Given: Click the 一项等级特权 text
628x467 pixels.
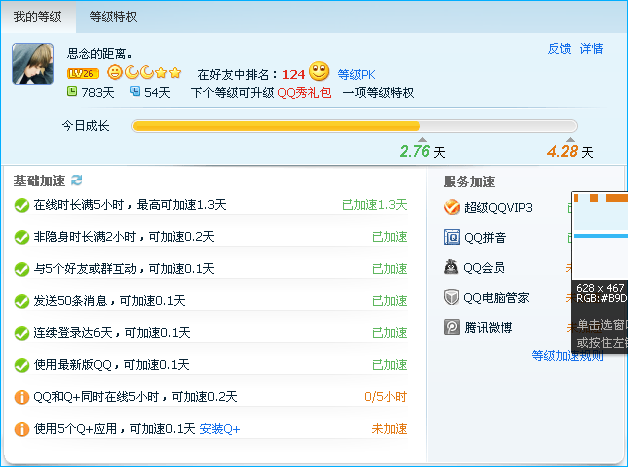Looking at the screenshot, I should tap(378, 93).
